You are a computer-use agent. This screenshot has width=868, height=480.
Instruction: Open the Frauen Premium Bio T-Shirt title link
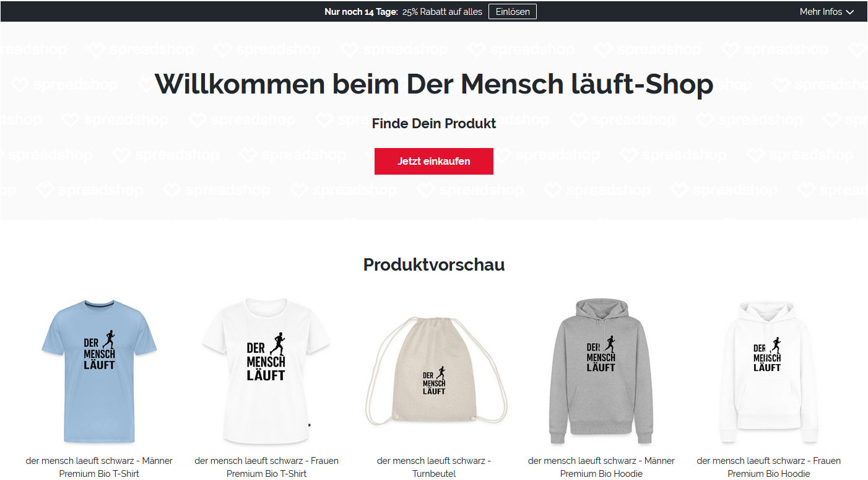point(266,467)
